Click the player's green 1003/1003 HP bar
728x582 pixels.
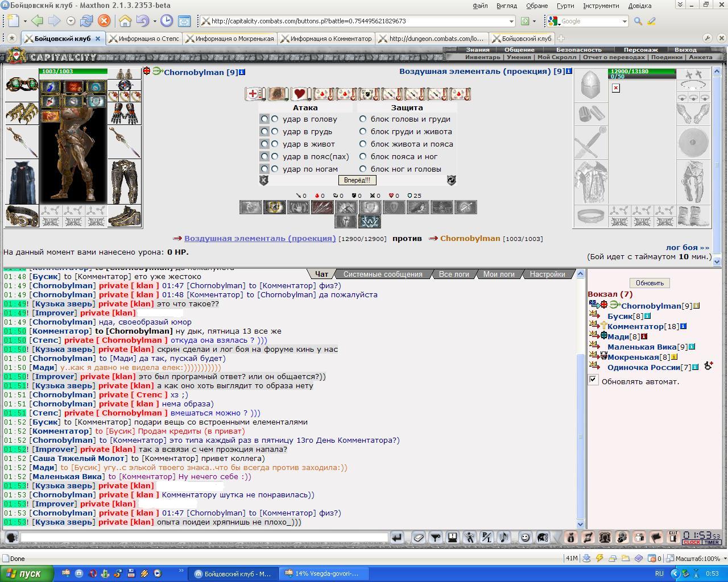click(x=73, y=72)
